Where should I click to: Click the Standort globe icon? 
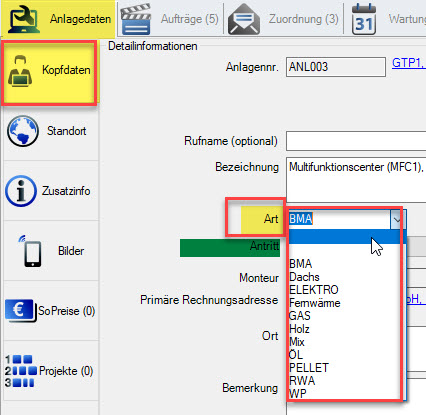[x=23, y=131]
